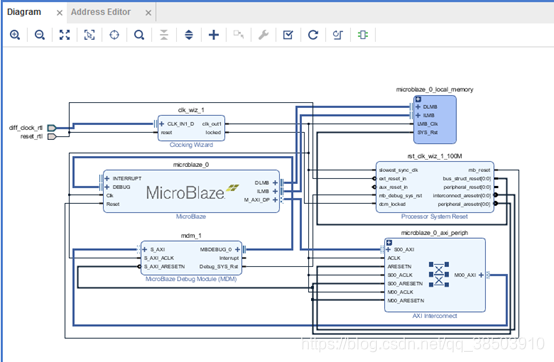Viewport: 554px width, 362px height.
Task: Expand CLK_IN1_D interface on clk_wiz_1
Action: coord(161,124)
